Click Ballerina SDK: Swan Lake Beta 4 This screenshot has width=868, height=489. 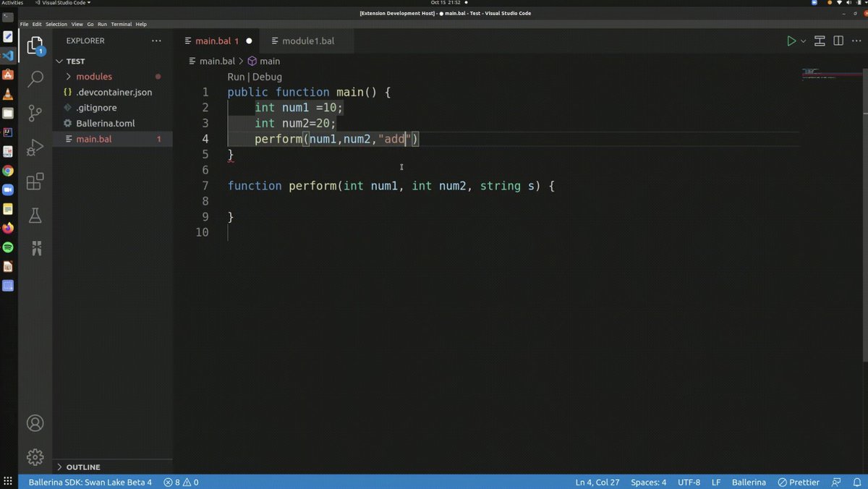pyautogui.click(x=90, y=482)
